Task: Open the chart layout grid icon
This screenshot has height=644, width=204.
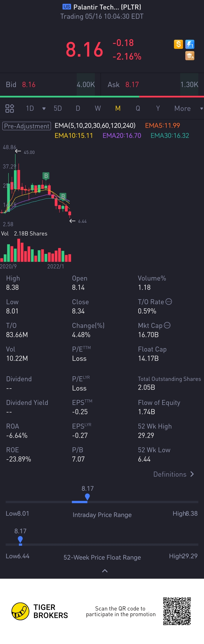Action: pyautogui.click(x=9, y=108)
